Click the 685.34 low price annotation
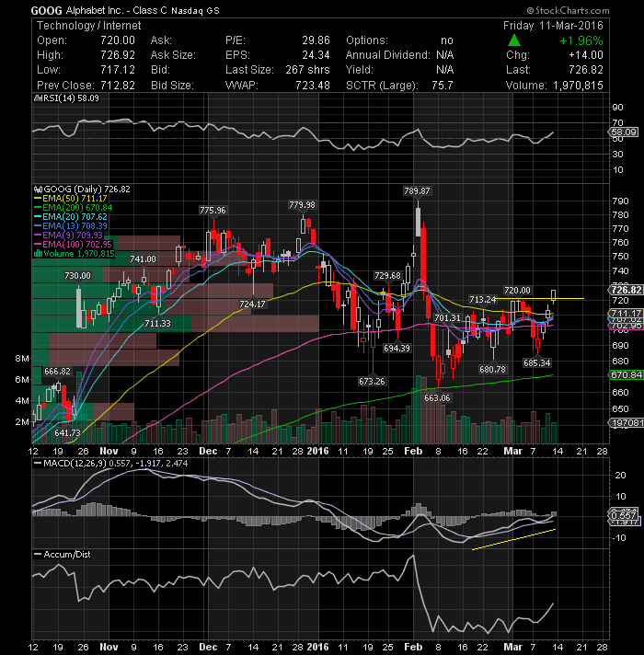The width and height of the screenshot is (644, 655). 536,363
